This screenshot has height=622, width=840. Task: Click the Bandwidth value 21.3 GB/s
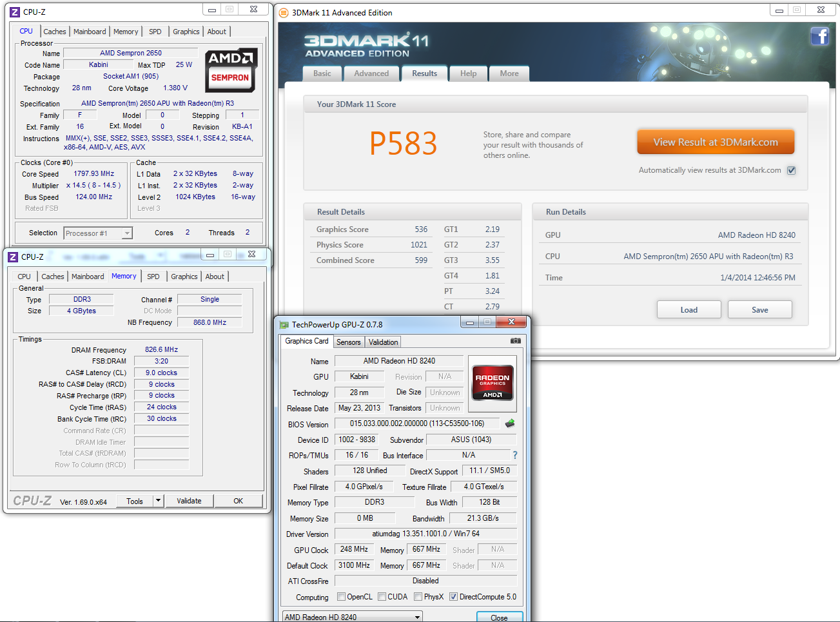483,518
